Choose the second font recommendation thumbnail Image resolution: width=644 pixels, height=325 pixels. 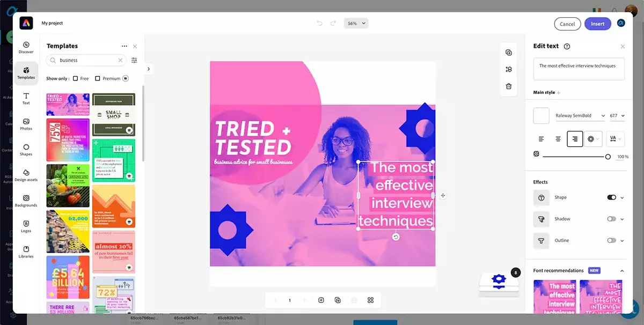tap(601, 297)
